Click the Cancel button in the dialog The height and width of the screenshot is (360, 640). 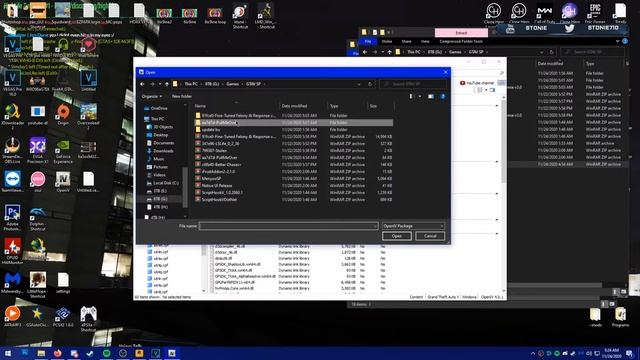[x=430, y=236]
